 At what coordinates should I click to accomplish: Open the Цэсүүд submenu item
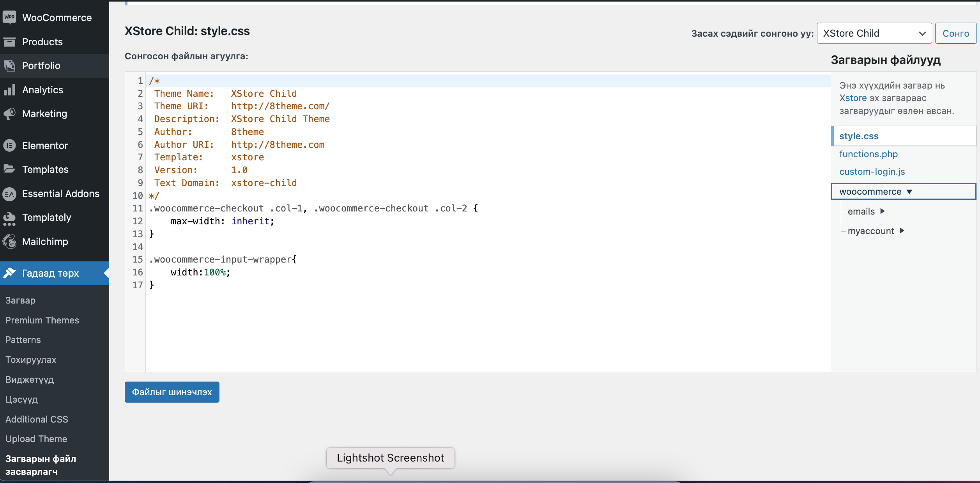21,399
